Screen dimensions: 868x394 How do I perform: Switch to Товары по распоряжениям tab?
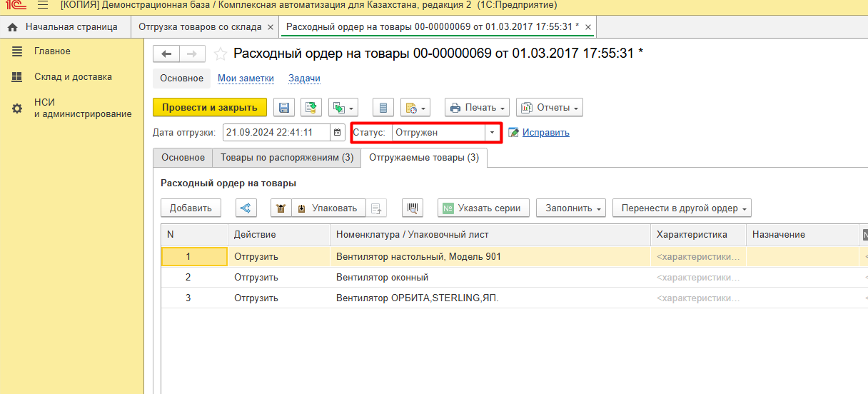[x=286, y=157]
